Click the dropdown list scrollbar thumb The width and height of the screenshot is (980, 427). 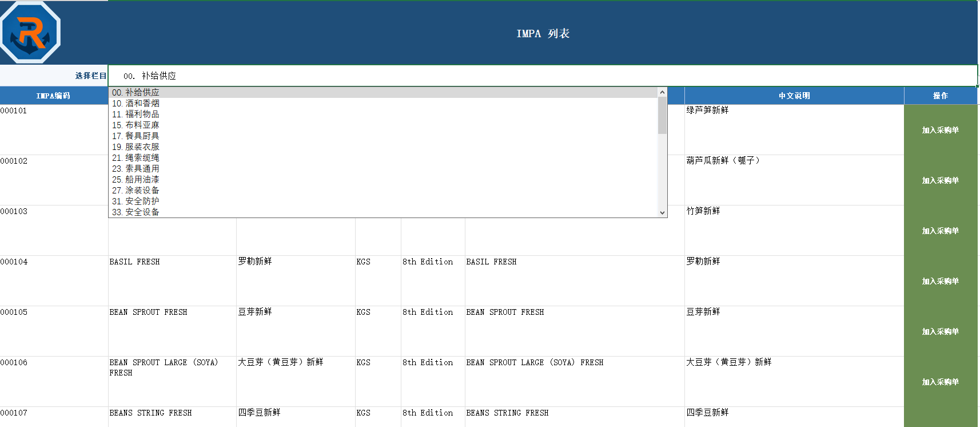662,115
